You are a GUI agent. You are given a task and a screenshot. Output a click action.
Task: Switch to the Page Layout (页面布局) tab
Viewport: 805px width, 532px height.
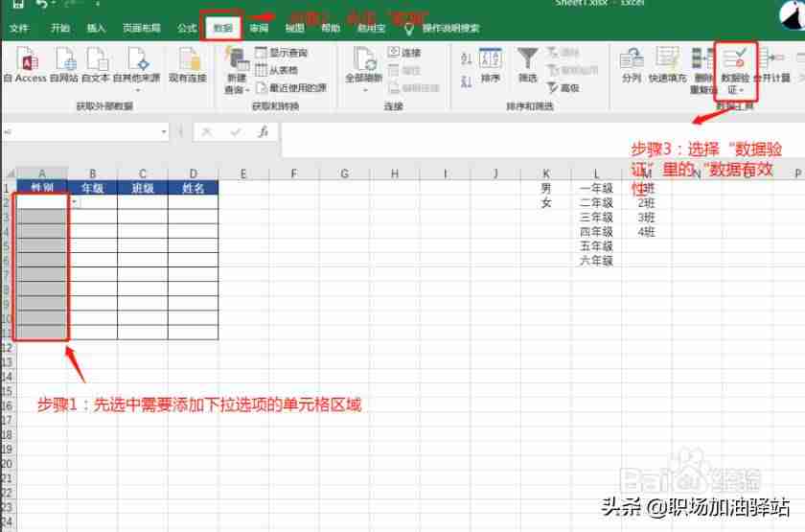point(142,28)
